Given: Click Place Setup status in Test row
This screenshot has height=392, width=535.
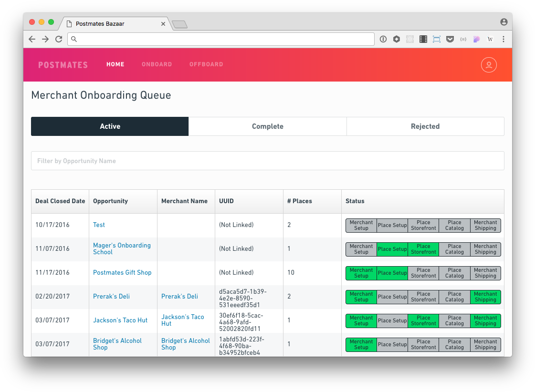Looking at the screenshot, I should (392, 226).
